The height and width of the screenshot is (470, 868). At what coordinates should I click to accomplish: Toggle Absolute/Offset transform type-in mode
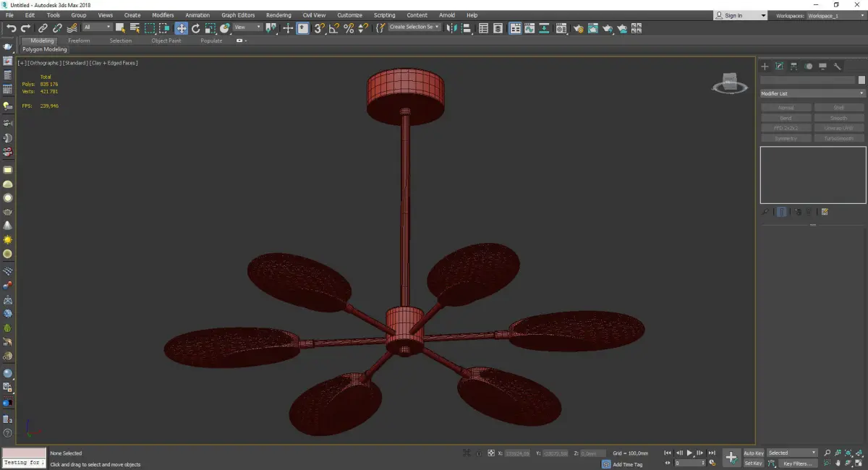490,453
